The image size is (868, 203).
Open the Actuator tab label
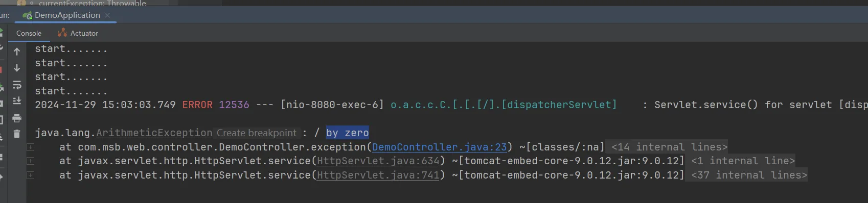84,33
